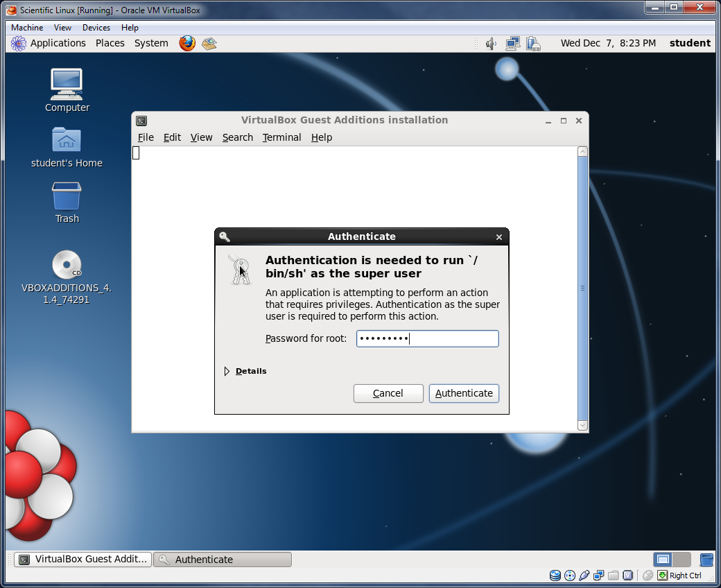Viewport: 721px width, 588px height.
Task: Close the Authenticate dialog with X
Action: [x=499, y=237]
